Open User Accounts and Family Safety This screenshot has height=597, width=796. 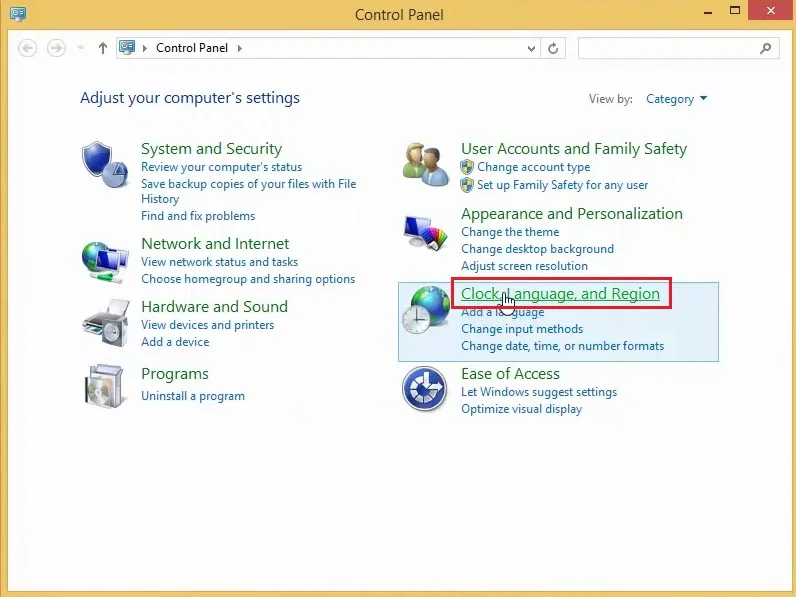pos(574,149)
